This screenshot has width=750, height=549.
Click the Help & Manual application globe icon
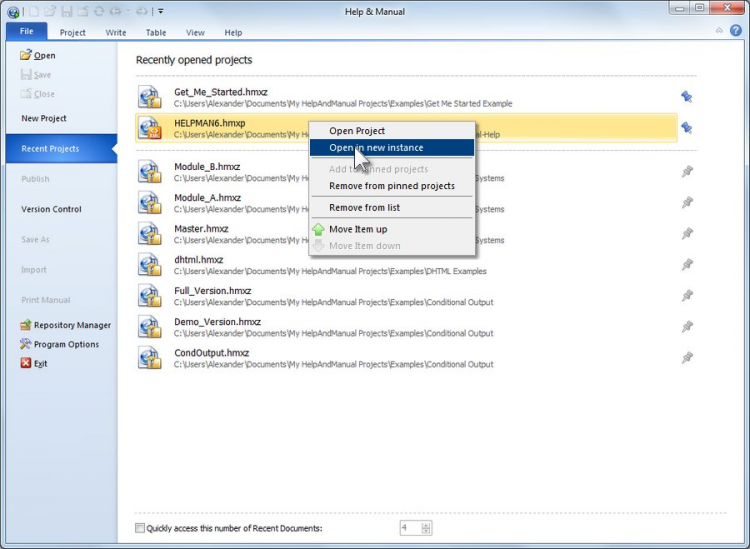pyautogui.click(x=13, y=11)
